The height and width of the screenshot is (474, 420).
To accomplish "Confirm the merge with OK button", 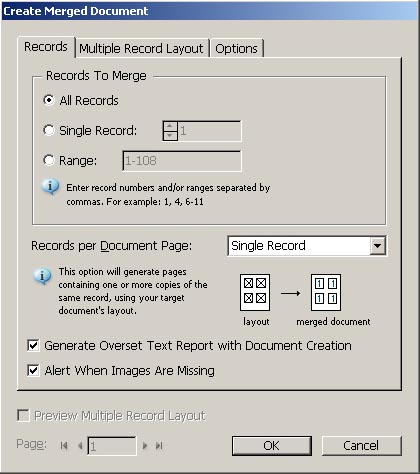I will 272,446.
